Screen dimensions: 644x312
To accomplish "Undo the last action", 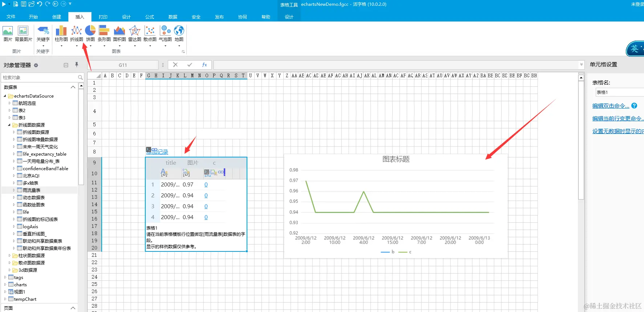I will [40, 4].
